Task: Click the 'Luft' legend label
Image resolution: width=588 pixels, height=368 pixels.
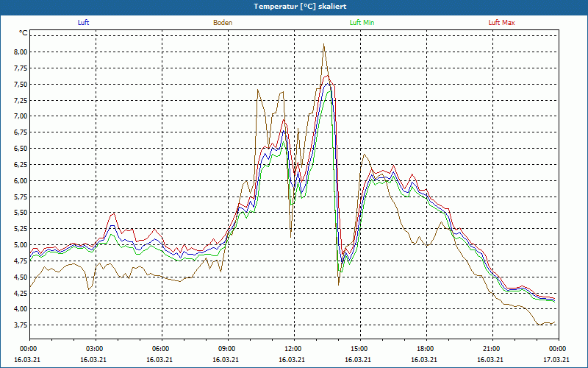Action: (x=83, y=23)
